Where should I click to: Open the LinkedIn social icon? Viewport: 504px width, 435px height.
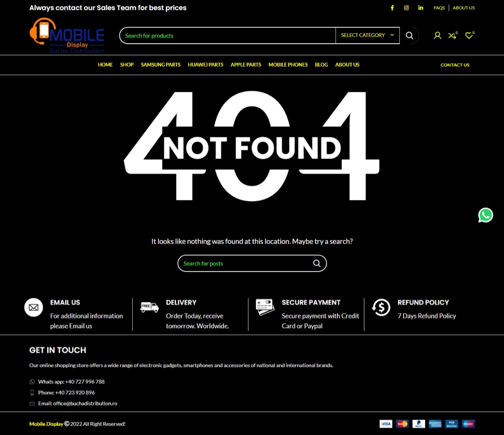(421, 8)
